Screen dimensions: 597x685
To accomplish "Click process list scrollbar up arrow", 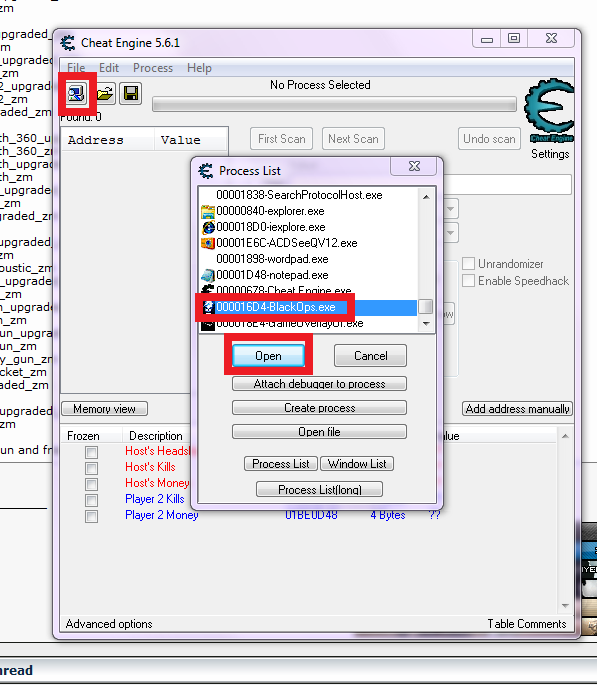I will pyautogui.click(x=426, y=197).
